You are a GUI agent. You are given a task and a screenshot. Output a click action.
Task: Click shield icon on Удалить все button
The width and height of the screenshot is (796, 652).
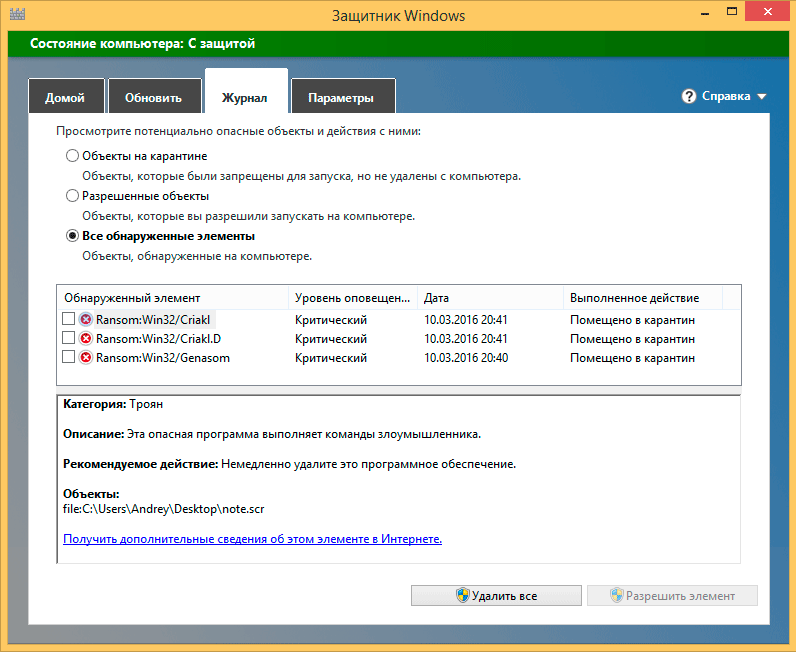coord(463,596)
